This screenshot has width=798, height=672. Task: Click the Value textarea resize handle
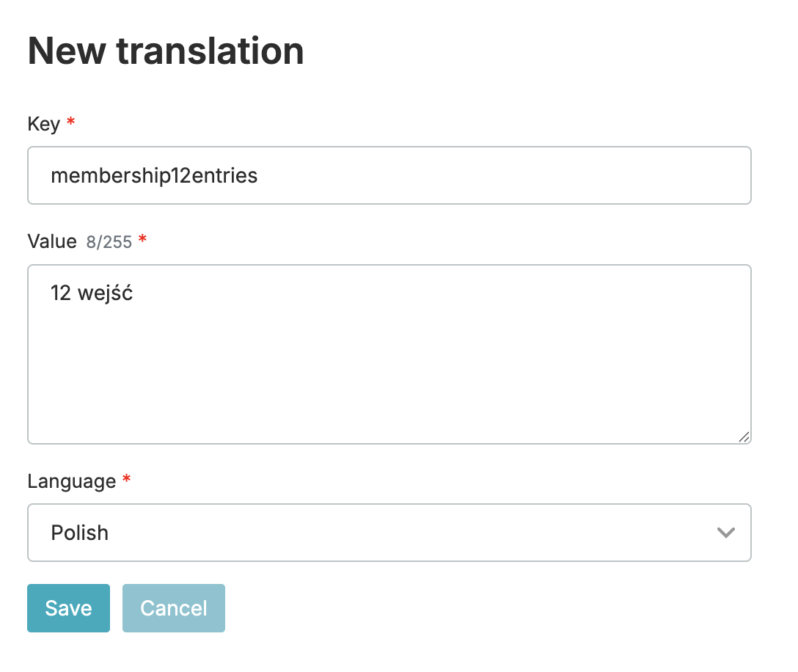tap(744, 437)
